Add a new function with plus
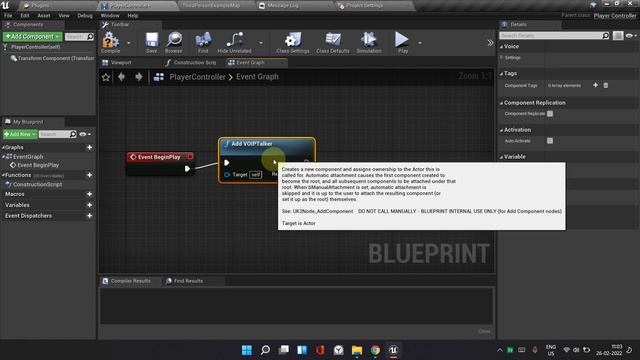 tap(89, 175)
